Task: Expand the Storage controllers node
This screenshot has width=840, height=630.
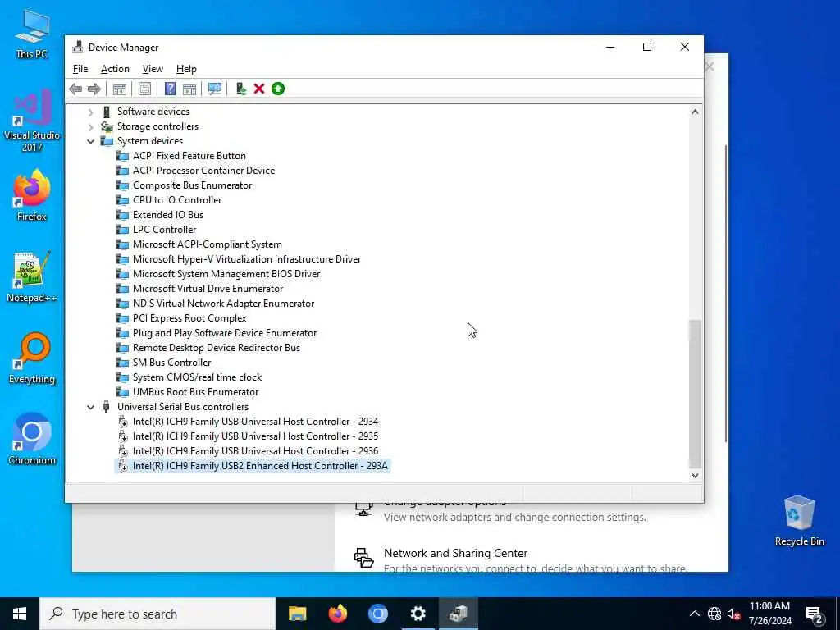Action: click(x=90, y=127)
